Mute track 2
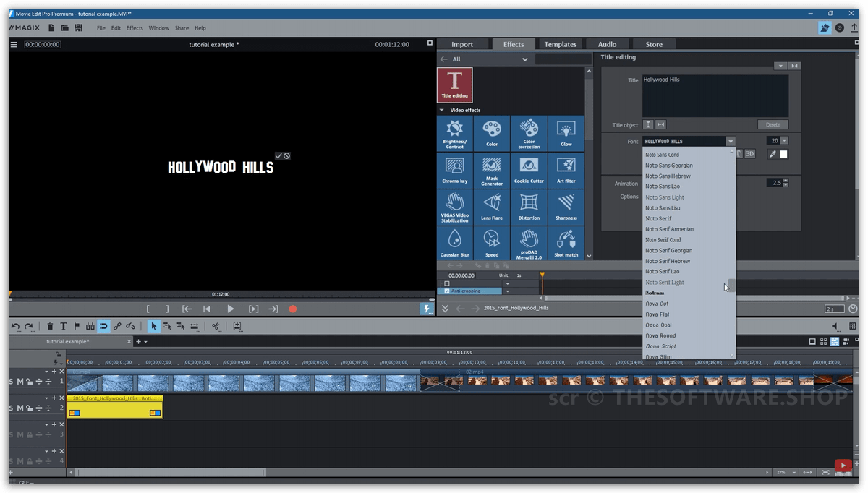The width and height of the screenshot is (868, 493). tap(20, 408)
